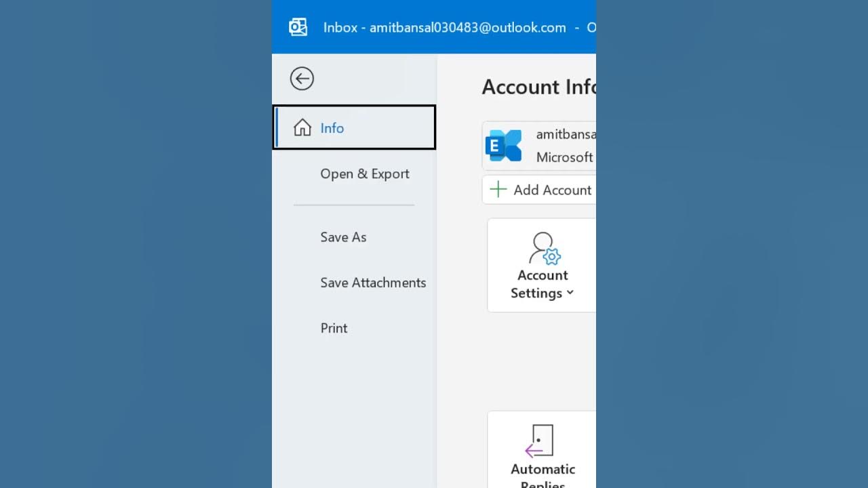Image resolution: width=868 pixels, height=488 pixels.
Task: Click the Account Settings button label
Action: point(542,284)
